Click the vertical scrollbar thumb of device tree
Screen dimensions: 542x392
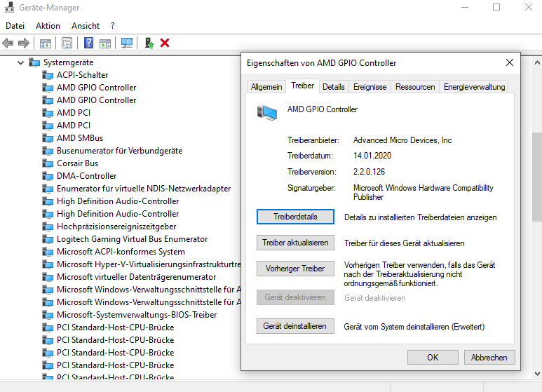coord(537,177)
